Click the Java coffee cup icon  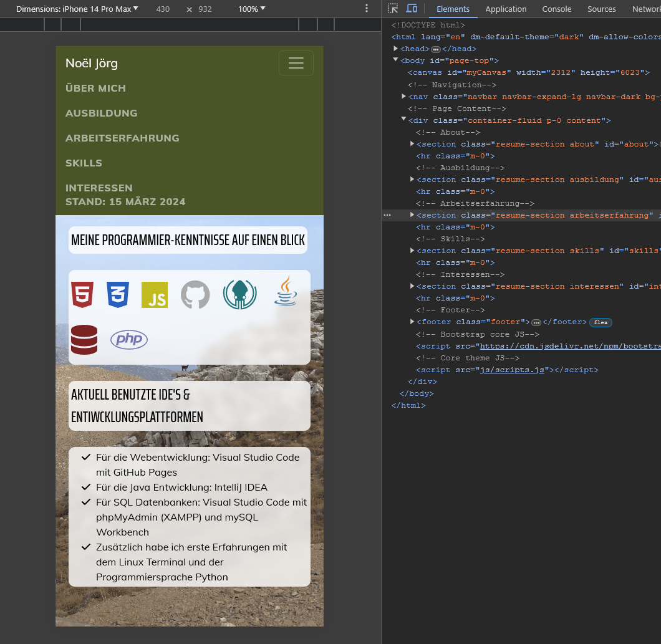[286, 291]
